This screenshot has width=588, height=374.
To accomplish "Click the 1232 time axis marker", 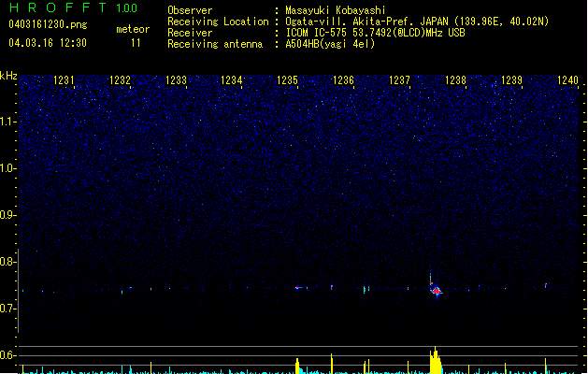I will tap(120, 79).
